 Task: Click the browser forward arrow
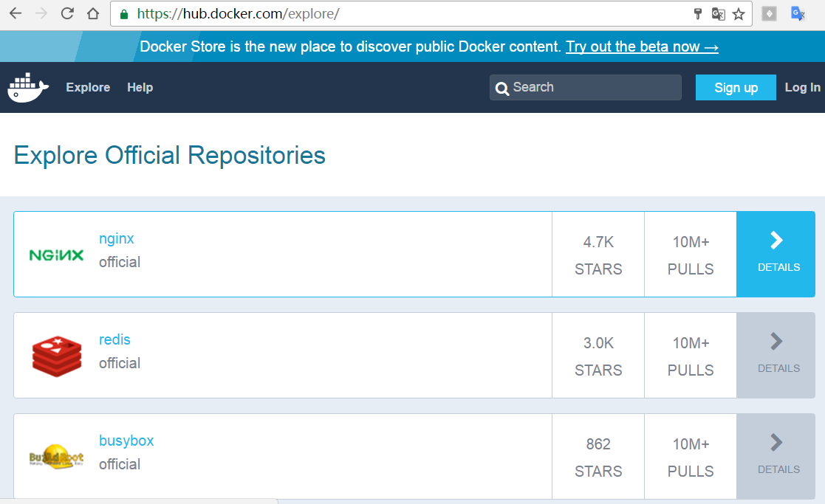pos(41,14)
